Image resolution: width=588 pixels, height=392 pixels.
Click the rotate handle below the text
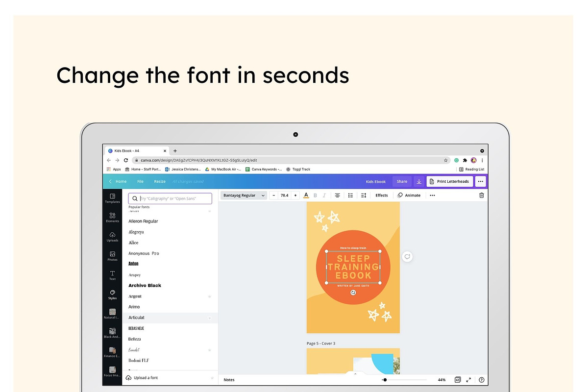click(353, 293)
